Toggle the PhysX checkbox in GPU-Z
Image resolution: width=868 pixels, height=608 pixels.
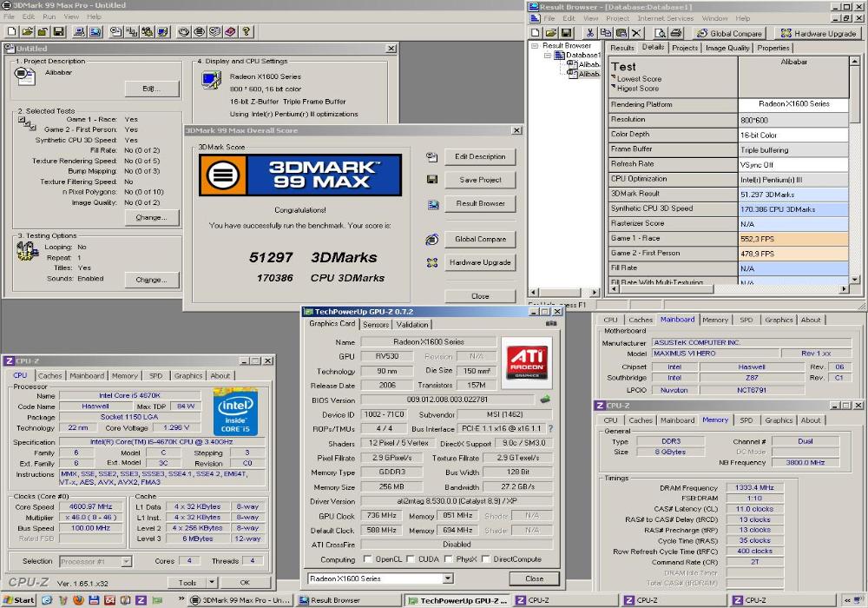[449, 559]
